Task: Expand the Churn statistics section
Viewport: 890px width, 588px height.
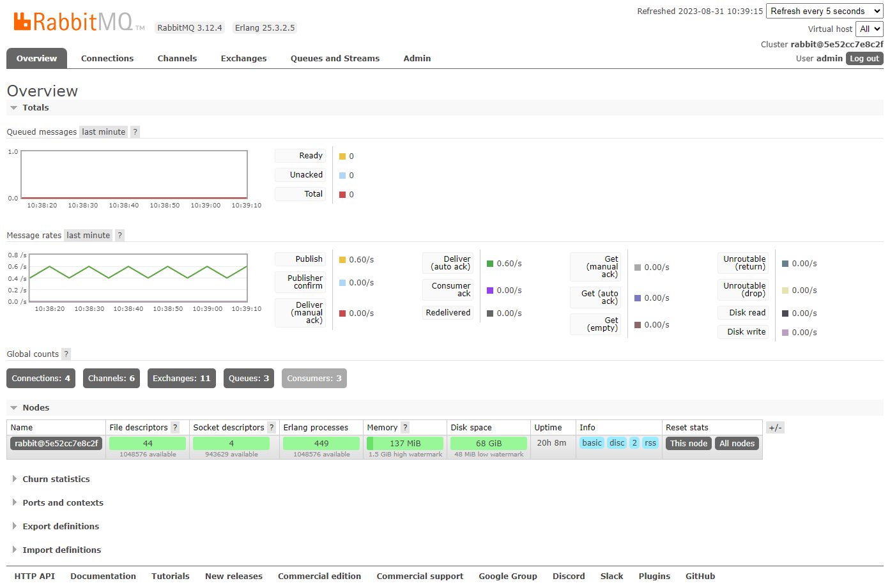Action: [56, 479]
